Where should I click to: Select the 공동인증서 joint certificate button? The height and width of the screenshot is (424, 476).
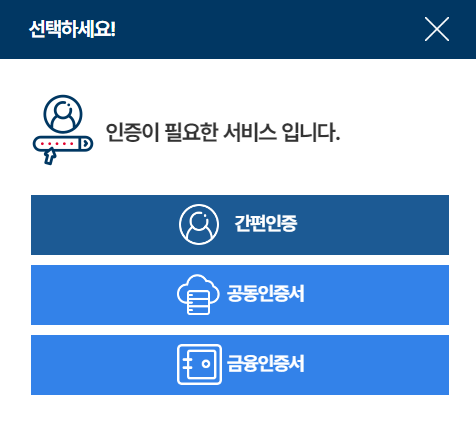(240, 295)
